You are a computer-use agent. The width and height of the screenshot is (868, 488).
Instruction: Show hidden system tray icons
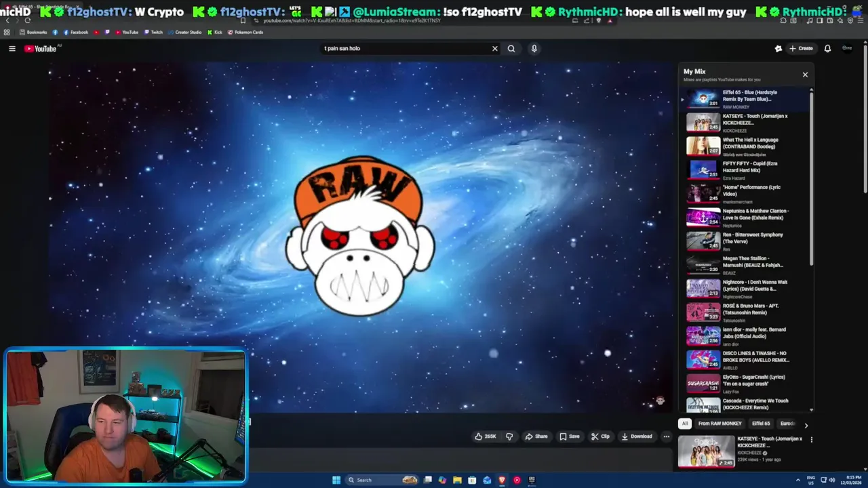coord(799,480)
